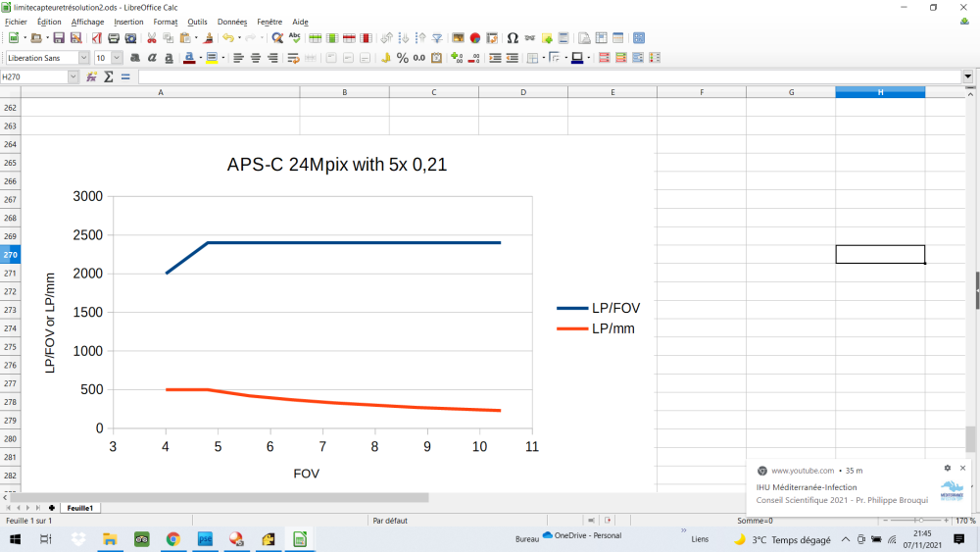Click the Save document icon
Screen dimensions: 980x552
(59, 38)
